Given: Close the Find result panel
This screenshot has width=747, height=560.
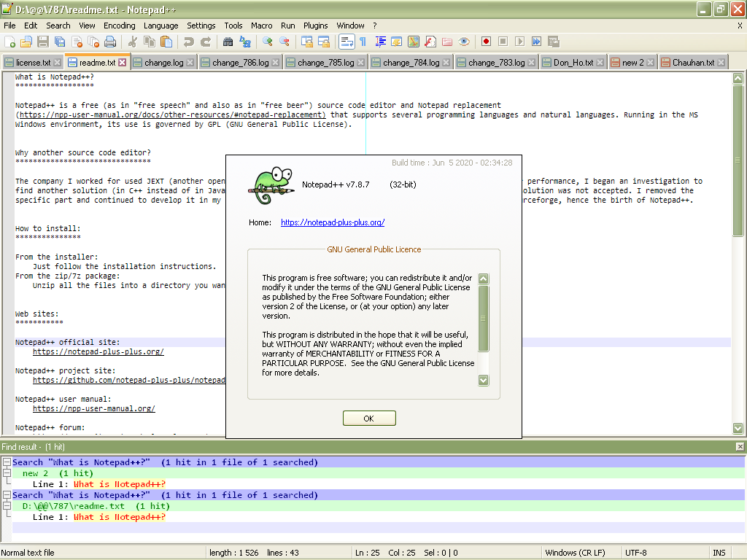Looking at the screenshot, I should click(740, 447).
